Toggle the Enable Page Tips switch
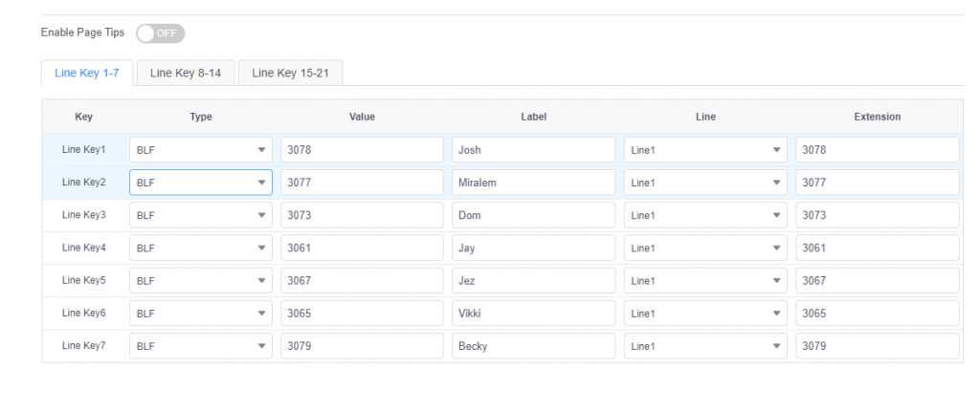Image resolution: width=980 pixels, height=412 pixels. point(160,33)
